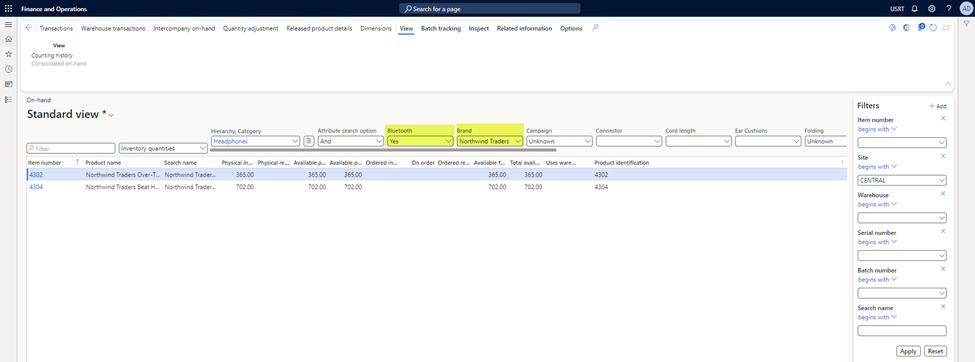Image resolution: width=975 pixels, height=362 pixels.
Task: Open Released product details menu
Action: 319,29
